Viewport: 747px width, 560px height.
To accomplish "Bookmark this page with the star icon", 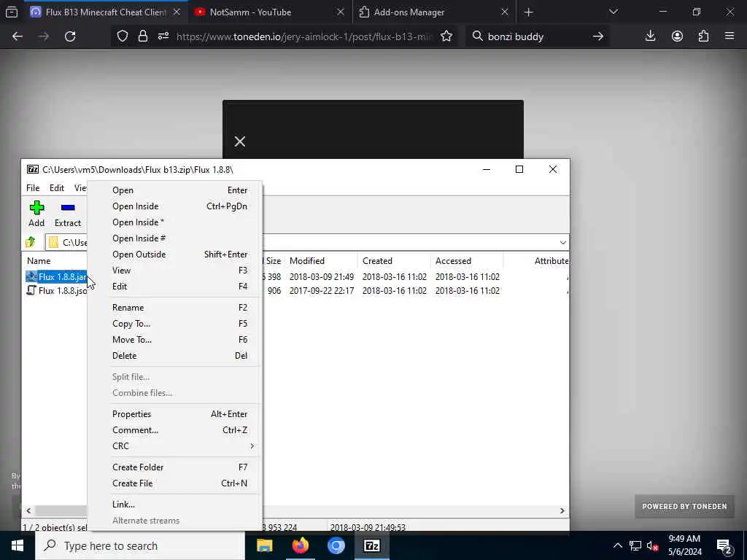I will pyautogui.click(x=446, y=36).
